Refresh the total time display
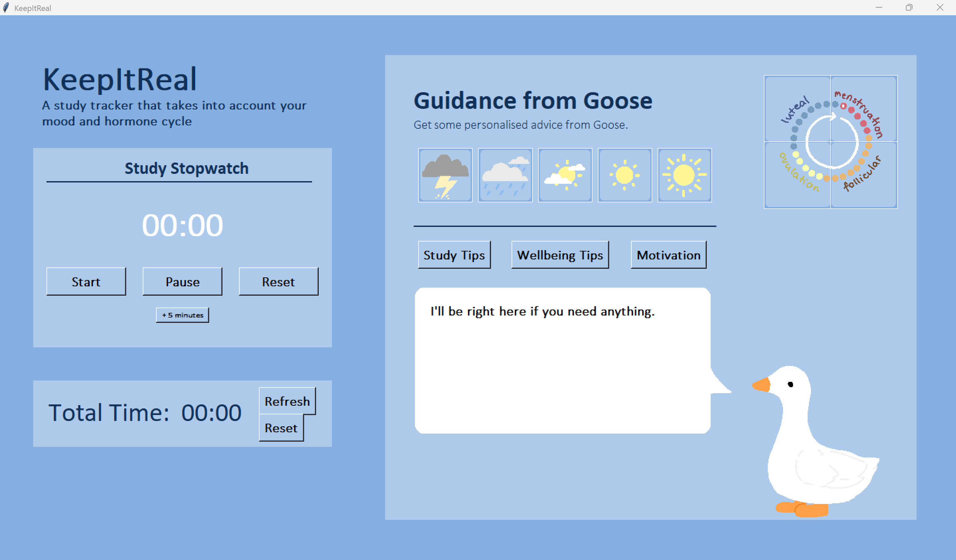The height and width of the screenshot is (560, 956). (287, 401)
